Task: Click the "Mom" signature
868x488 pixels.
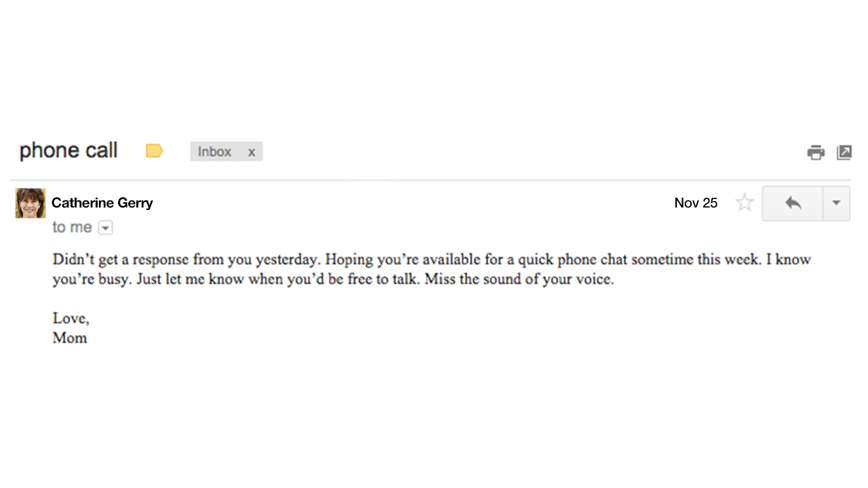Action: click(x=70, y=338)
